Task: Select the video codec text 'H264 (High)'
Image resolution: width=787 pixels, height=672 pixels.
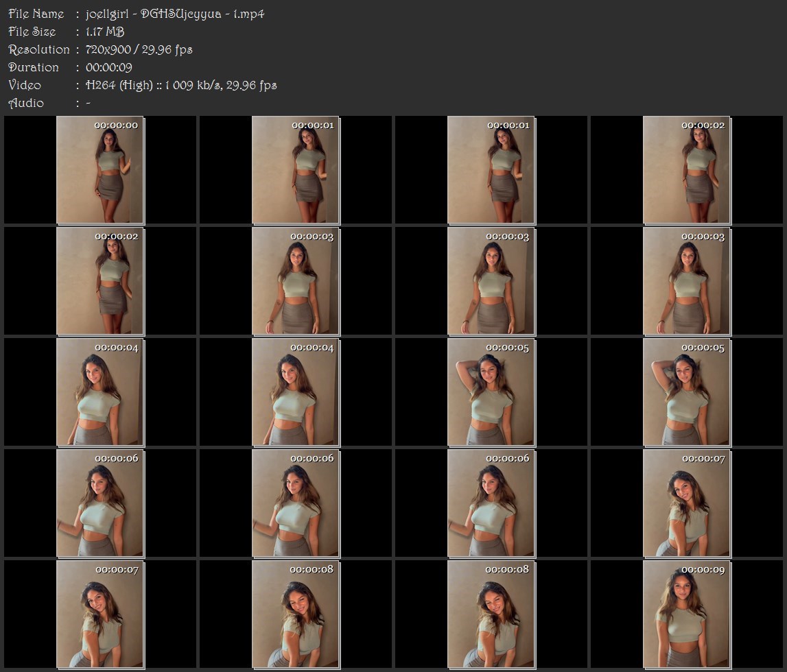Action: point(119,85)
